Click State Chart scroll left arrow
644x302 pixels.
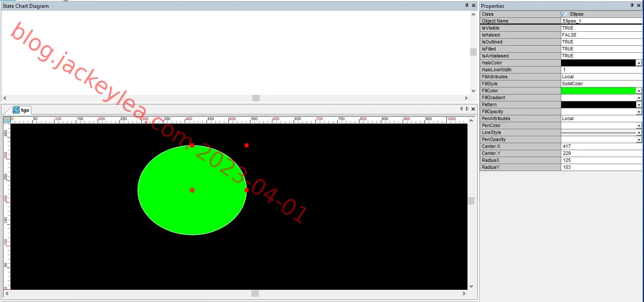click(5, 98)
